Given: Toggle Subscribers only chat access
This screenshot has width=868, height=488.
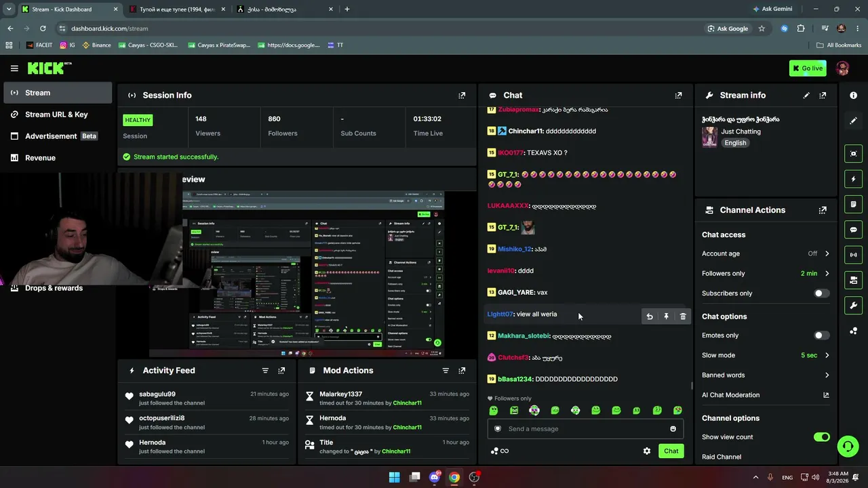Looking at the screenshot, I should [821, 293].
